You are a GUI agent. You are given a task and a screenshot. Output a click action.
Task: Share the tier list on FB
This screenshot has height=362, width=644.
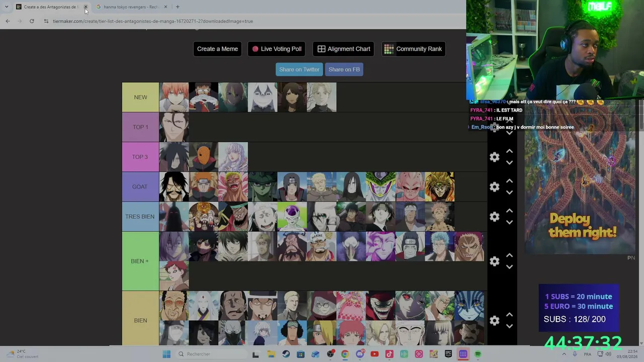(x=344, y=69)
